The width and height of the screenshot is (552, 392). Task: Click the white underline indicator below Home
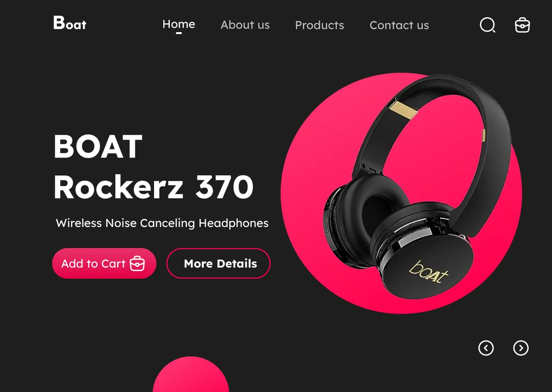tap(178, 33)
